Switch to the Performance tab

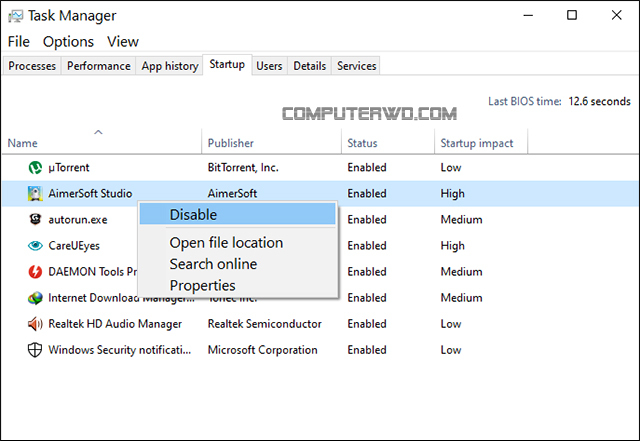coord(98,66)
